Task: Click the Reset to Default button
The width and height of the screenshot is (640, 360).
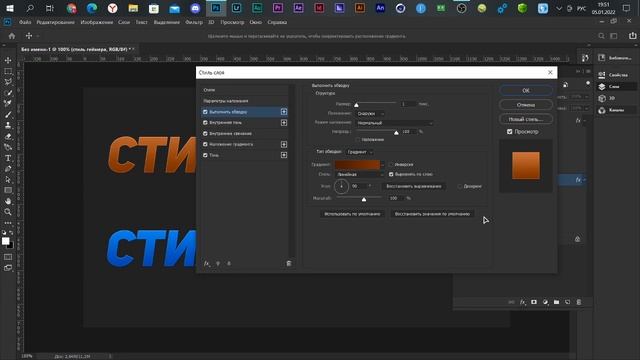Action: pos(432,214)
